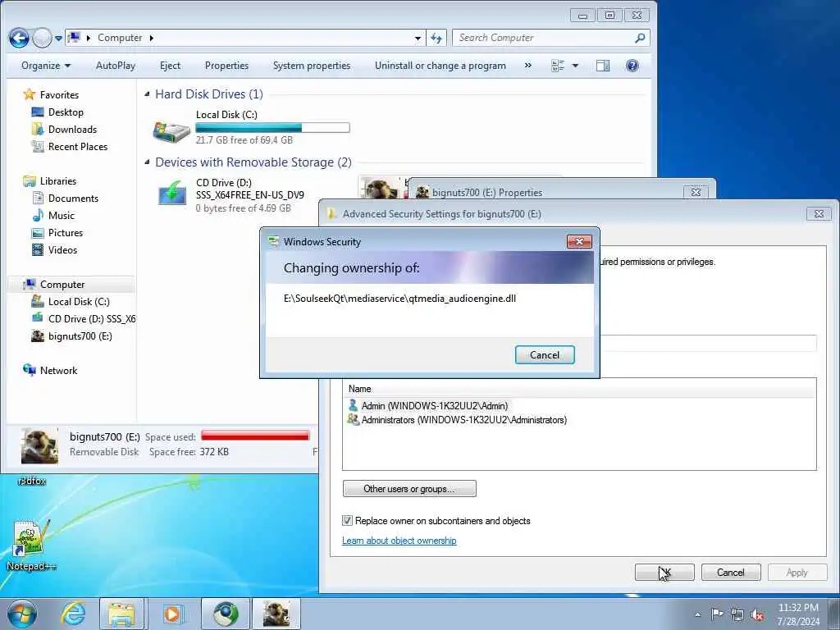The image size is (840, 630).
Task: Click Cancel in Advanced Security Settings
Action: point(731,572)
